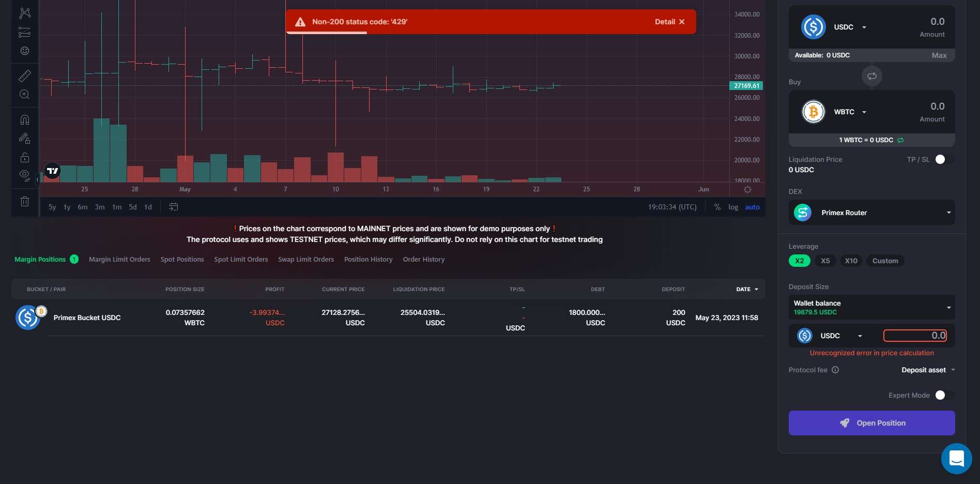The width and height of the screenshot is (980, 484).
Task: Click Max to use full USDC balance
Action: pos(939,55)
